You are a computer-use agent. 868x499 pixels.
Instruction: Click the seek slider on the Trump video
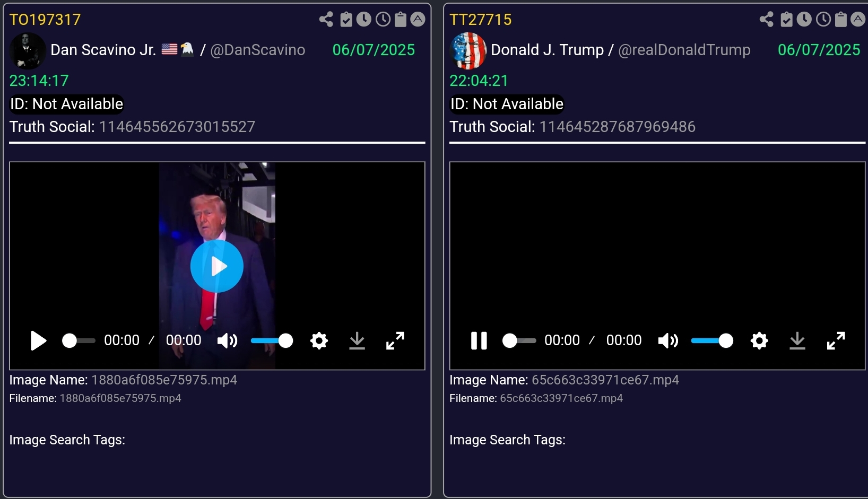point(519,340)
